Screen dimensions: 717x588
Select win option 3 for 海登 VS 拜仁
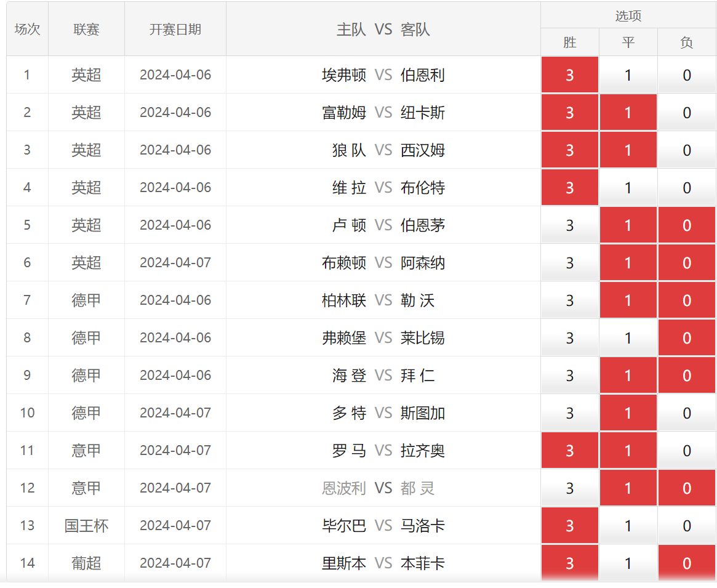pyautogui.click(x=569, y=375)
